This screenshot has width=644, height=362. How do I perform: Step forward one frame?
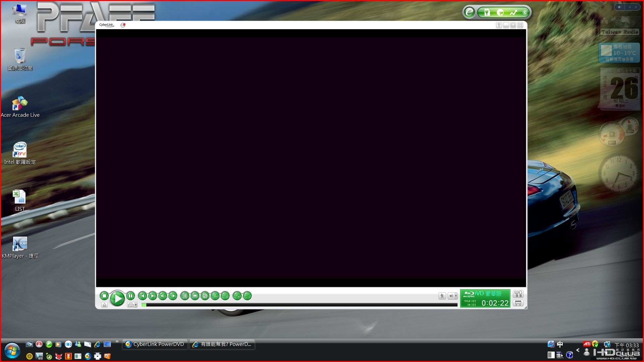pyautogui.click(x=173, y=296)
